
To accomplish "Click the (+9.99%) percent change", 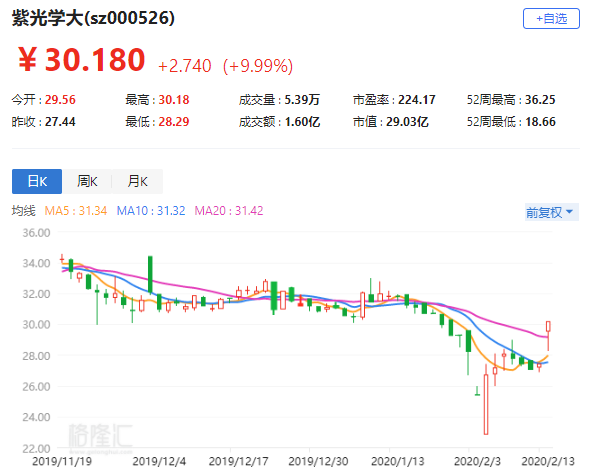I will [258, 66].
